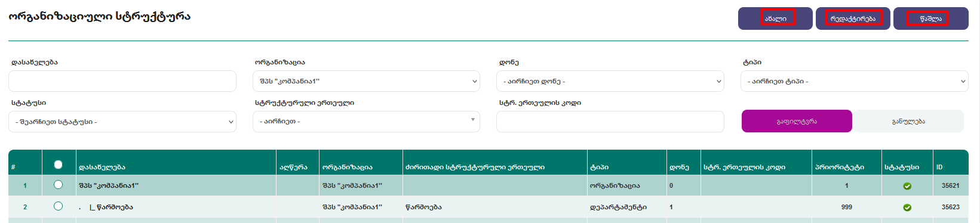Click ID cell 35623
Image resolution: width=980 pixels, height=223 pixels.
click(950, 207)
